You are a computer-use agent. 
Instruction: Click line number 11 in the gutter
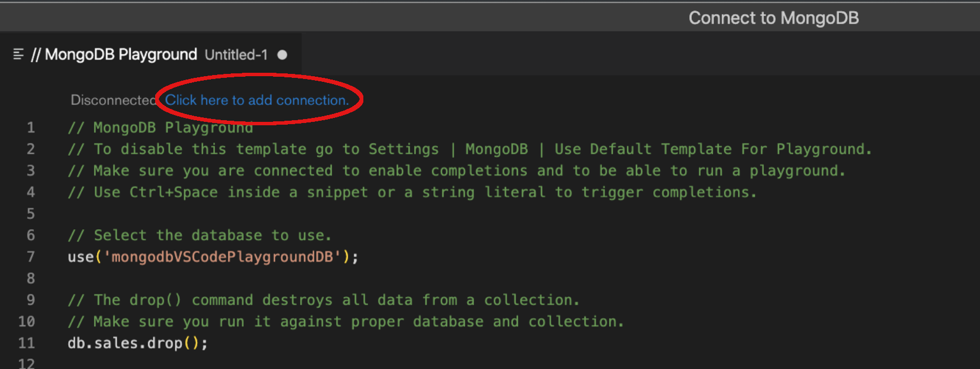27,343
